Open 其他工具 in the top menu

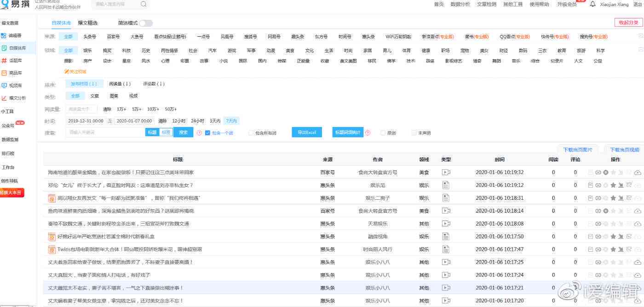(x=513, y=4)
